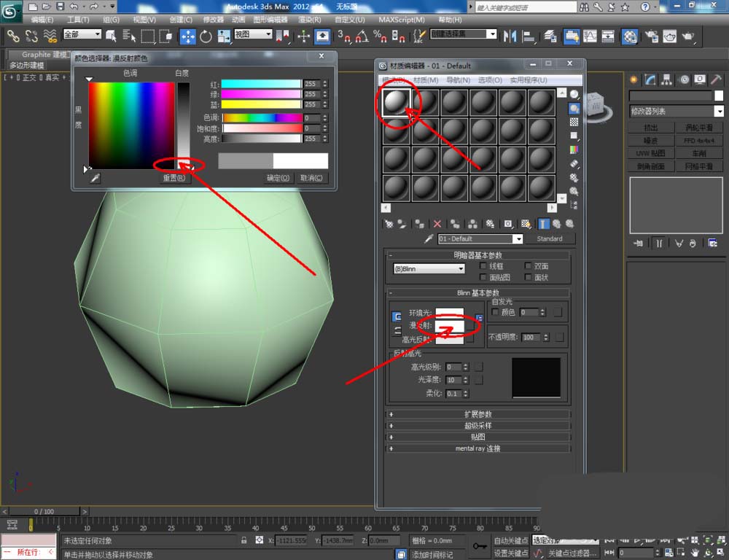Enable the 线框 (Wire) checkbox
The image size is (729, 560).
click(x=483, y=266)
